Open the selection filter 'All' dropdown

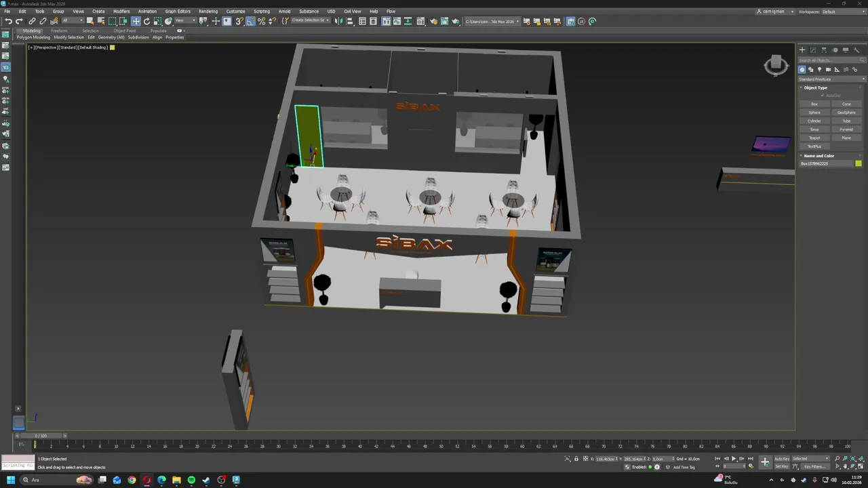(x=73, y=21)
